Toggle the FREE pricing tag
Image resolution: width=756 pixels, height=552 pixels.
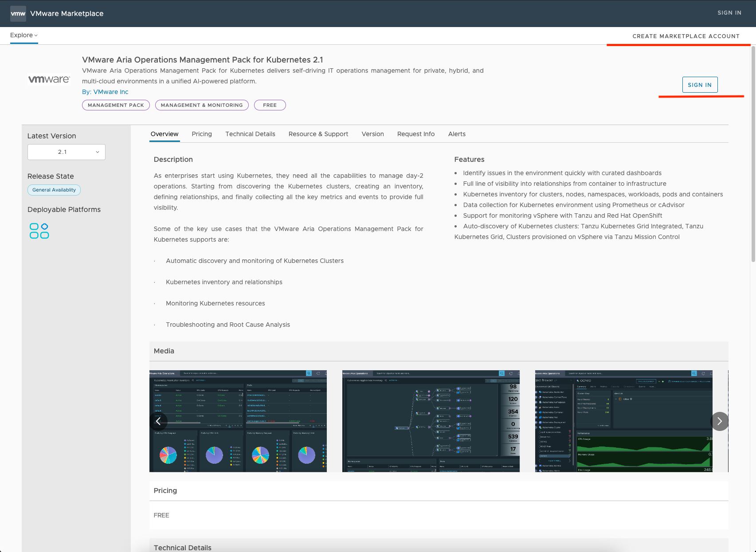click(270, 105)
